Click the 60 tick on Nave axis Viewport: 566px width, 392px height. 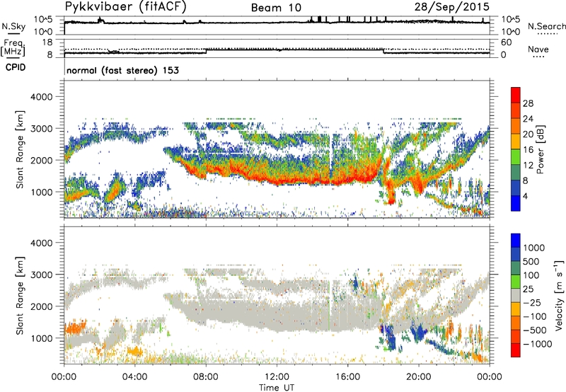coord(506,42)
